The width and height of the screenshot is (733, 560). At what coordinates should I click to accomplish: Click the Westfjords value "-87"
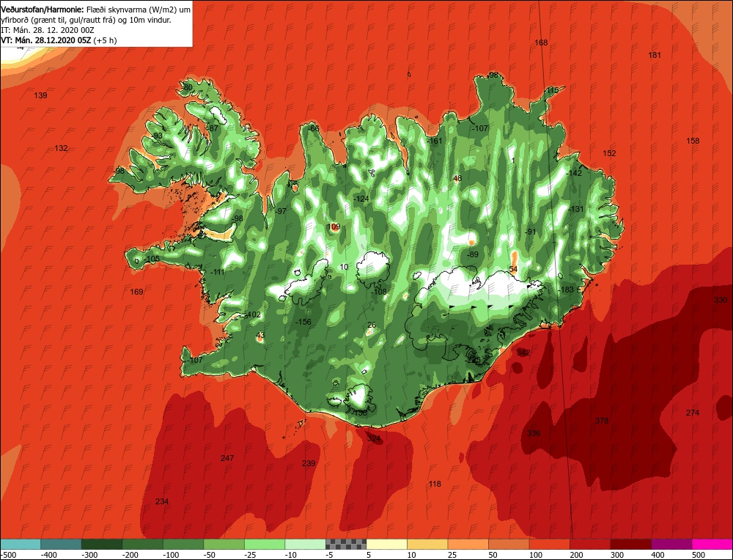213,128
